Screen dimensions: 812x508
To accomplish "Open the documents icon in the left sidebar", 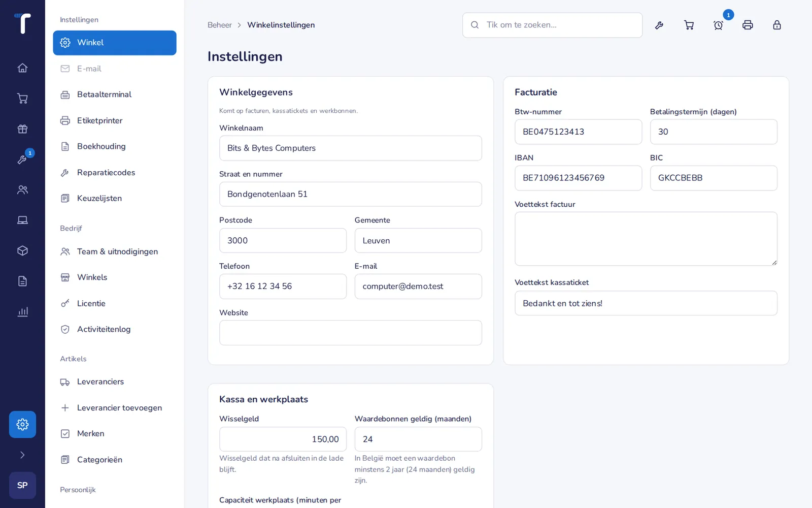I will (22, 281).
